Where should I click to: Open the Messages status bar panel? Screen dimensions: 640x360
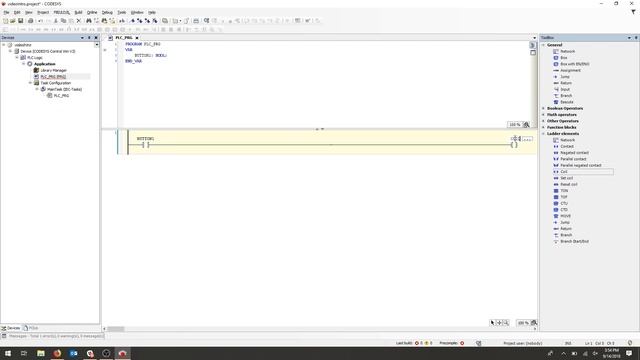(53, 336)
